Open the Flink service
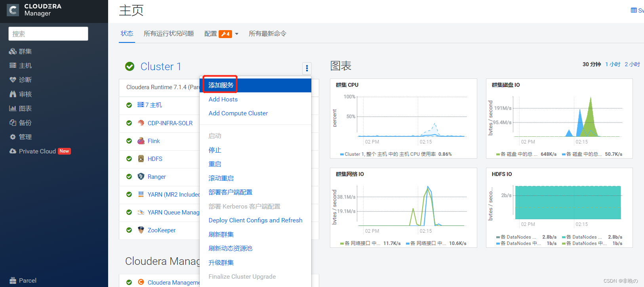The image size is (644, 287). click(154, 141)
